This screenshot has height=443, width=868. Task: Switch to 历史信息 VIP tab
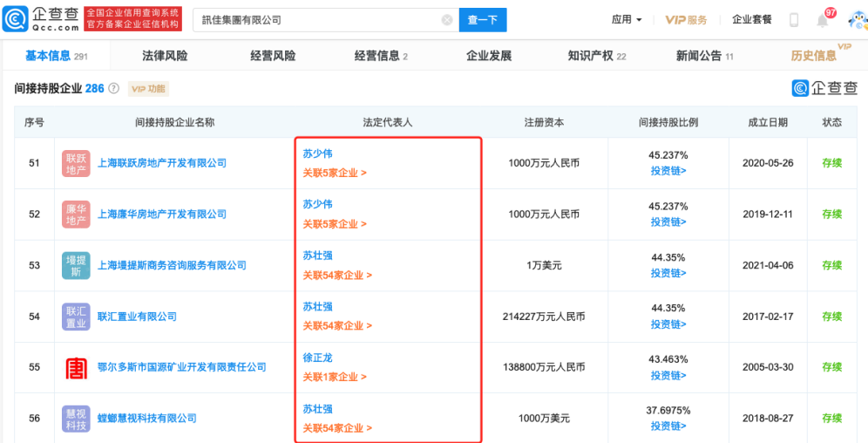point(820,54)
